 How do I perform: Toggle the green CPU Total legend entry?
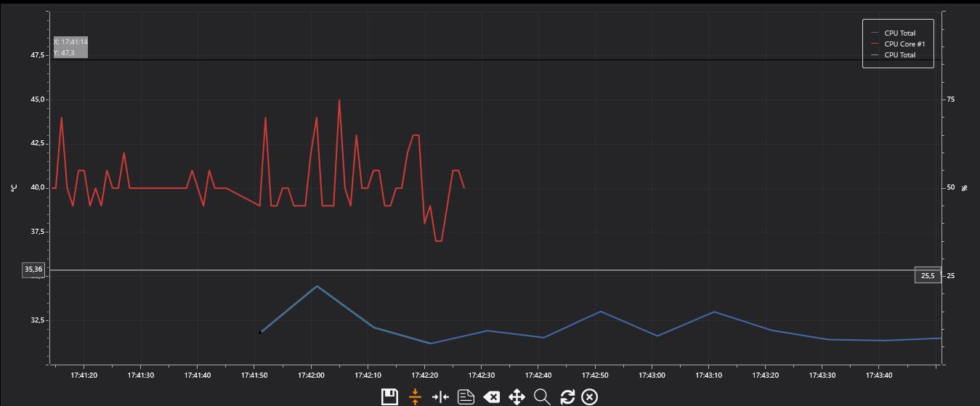click(899, 55)
